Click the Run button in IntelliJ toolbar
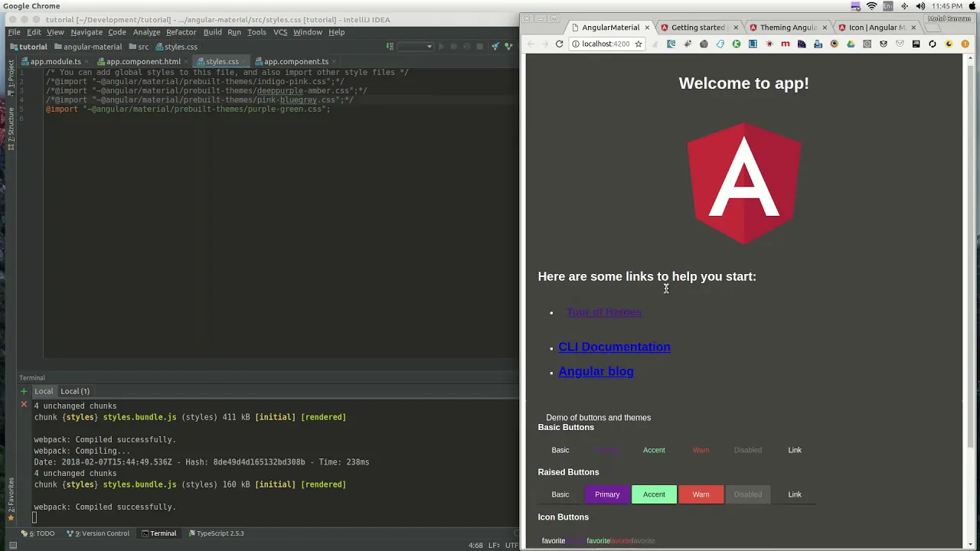Screen dimensions: 980x551 pyautogui.click(x=440, y=47)
